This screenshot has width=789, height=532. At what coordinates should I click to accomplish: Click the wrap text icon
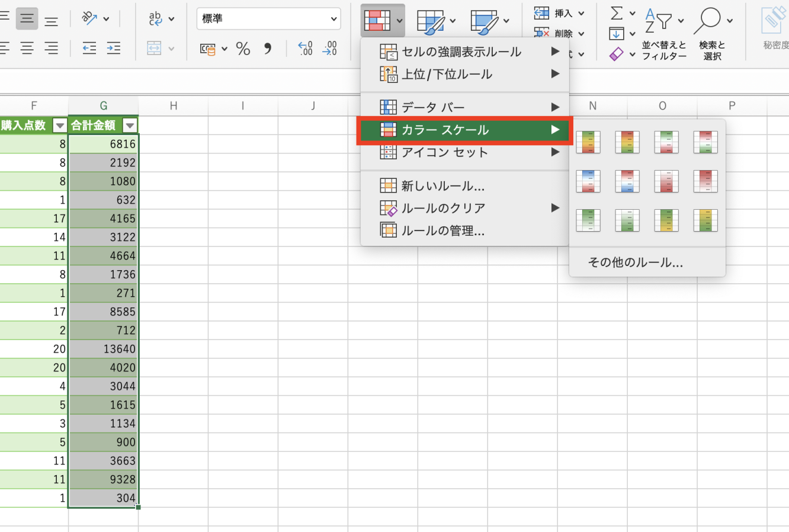156,19
